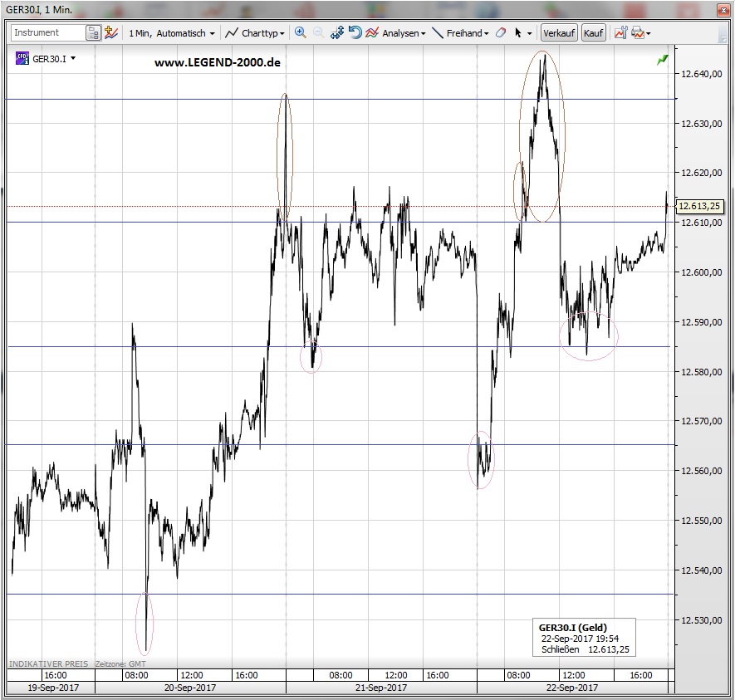This screenshot has width=735, height=700.
Task: Reset chart with the undo arrow icon
Action: point(355,33)
